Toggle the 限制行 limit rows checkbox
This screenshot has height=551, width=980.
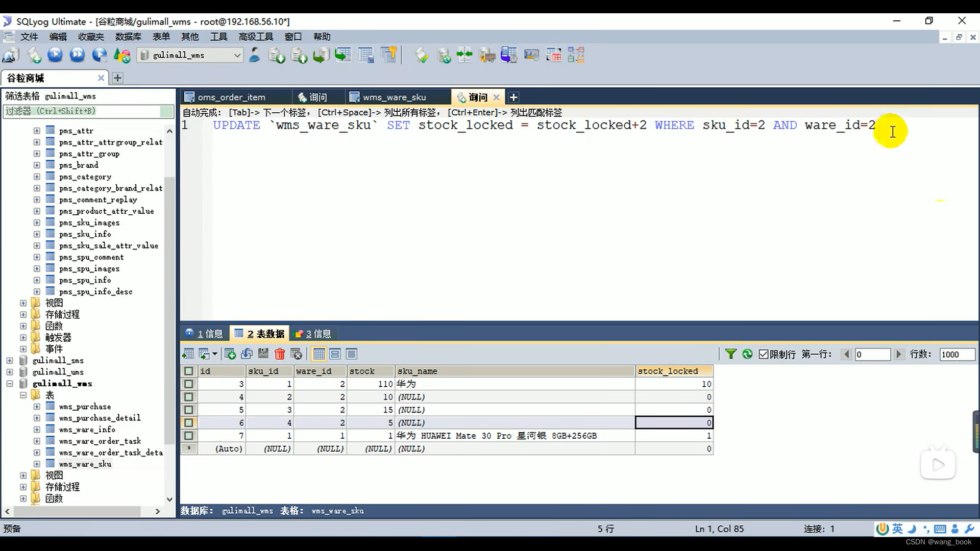[764, 354]
